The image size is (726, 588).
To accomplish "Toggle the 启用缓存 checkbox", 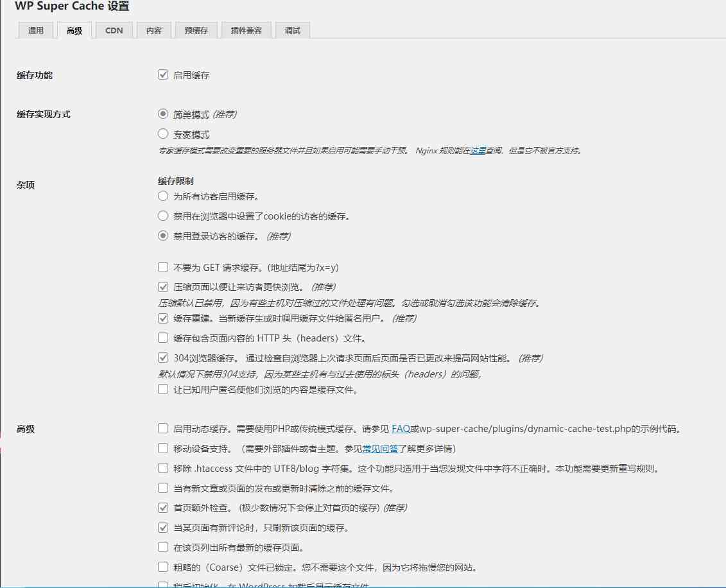I will tap(163, 74).
